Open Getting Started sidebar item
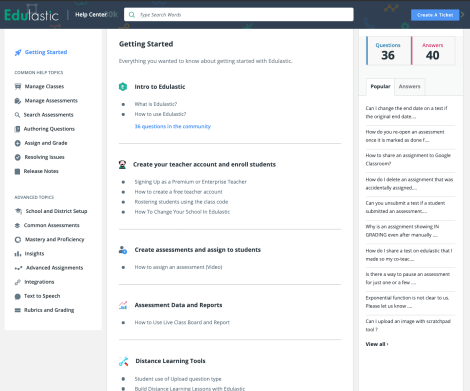 (46, 52)
